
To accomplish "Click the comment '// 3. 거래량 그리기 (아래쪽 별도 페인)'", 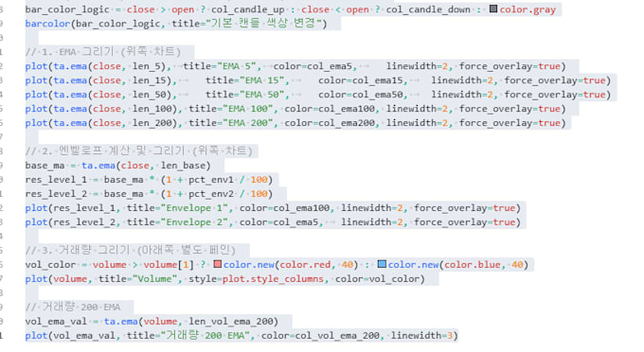I will point(130,250).
